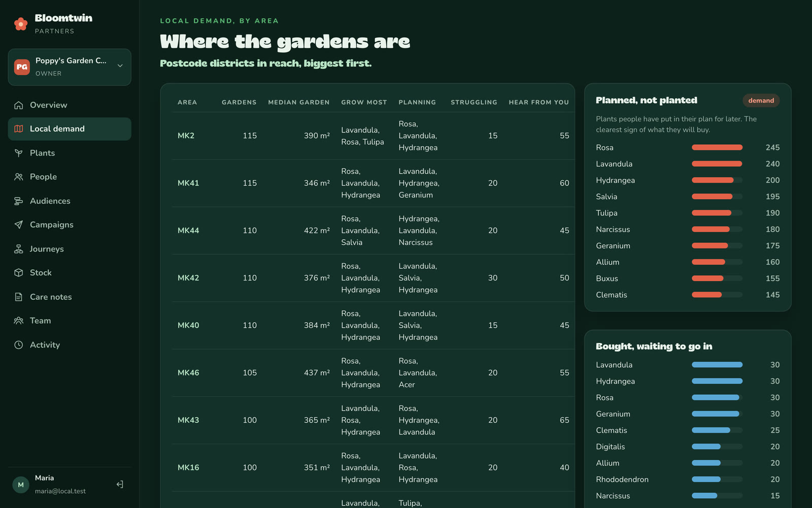
Task: Go to the Plants section
Action: (x=70, y=153)
